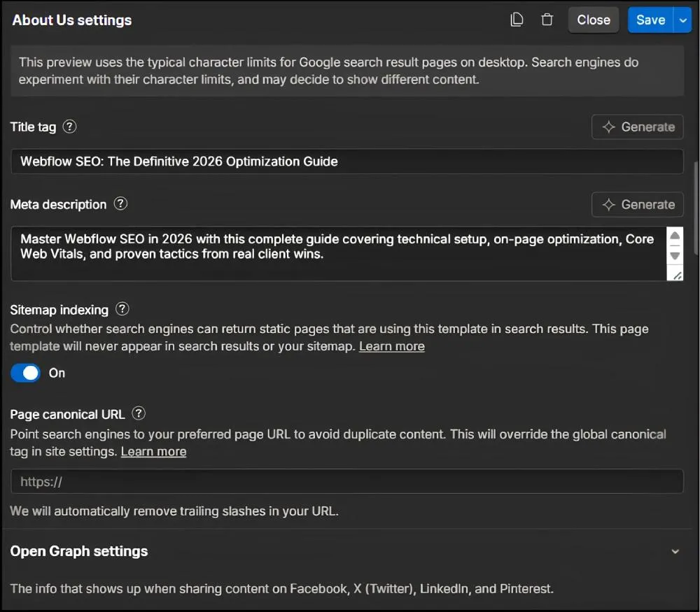Click the Meta description label

point(59,204)
